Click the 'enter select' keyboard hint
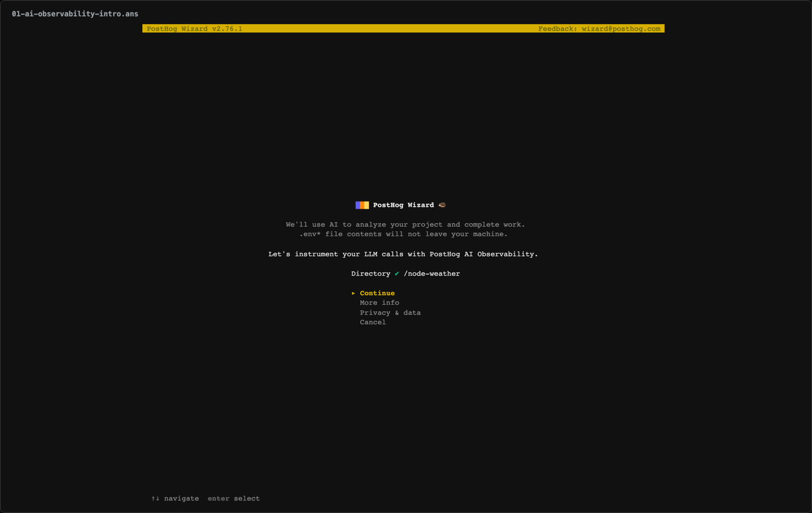The width and height of the screenshot is (812, 513). [234, 498]
